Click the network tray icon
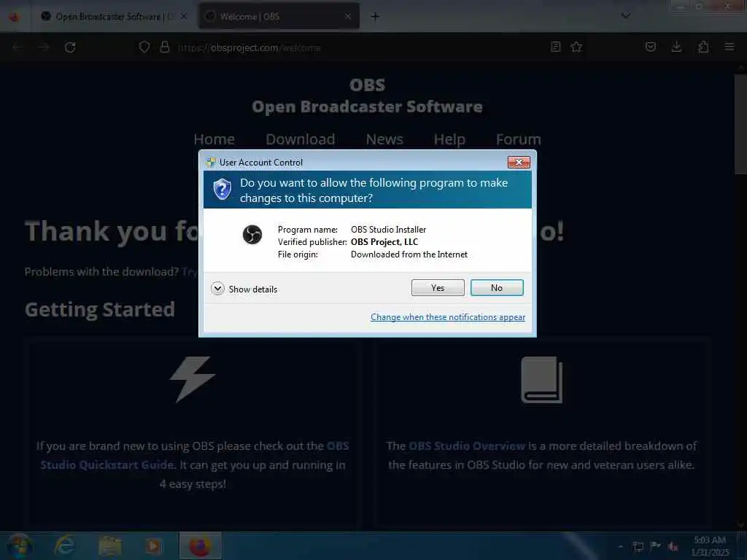This screenshot has width=747, height=560. point(638,546)
